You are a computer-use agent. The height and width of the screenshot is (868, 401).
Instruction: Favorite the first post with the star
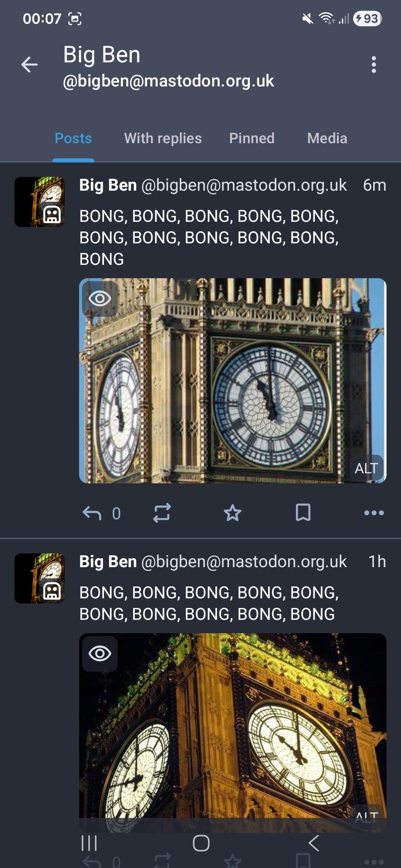click(232, 513)
